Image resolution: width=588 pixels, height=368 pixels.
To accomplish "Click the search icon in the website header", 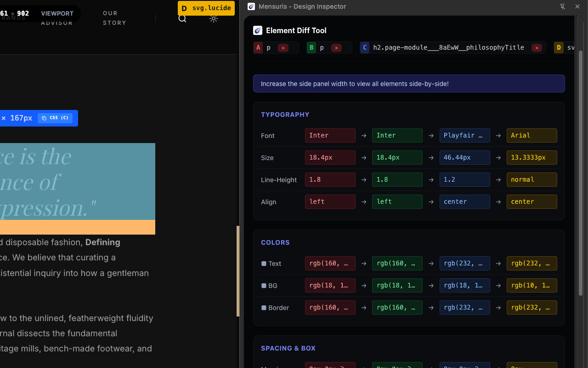I will click(x=182, y=18).
